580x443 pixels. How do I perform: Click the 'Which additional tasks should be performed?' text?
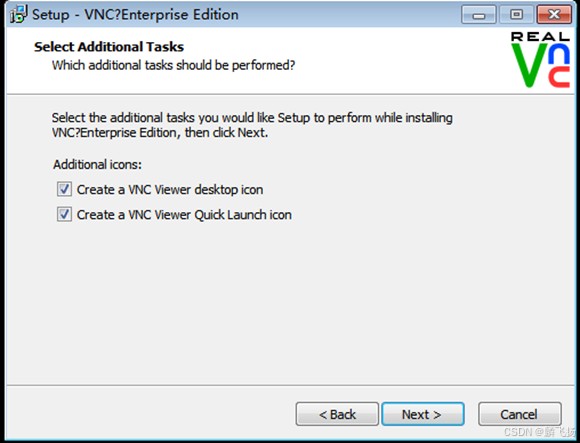point(173,65)
